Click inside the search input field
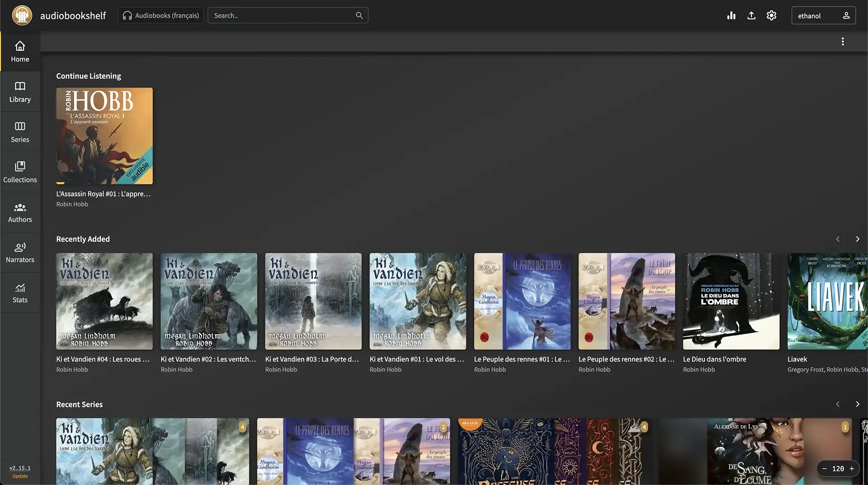The width and height of the screenshot is (868, 485). click(280, 15)
